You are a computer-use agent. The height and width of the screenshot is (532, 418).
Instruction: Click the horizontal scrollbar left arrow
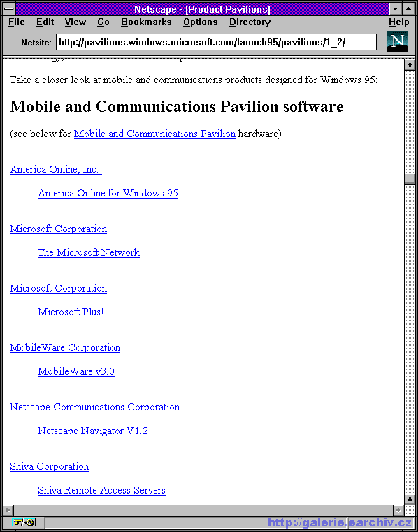[x=8, y=510]
